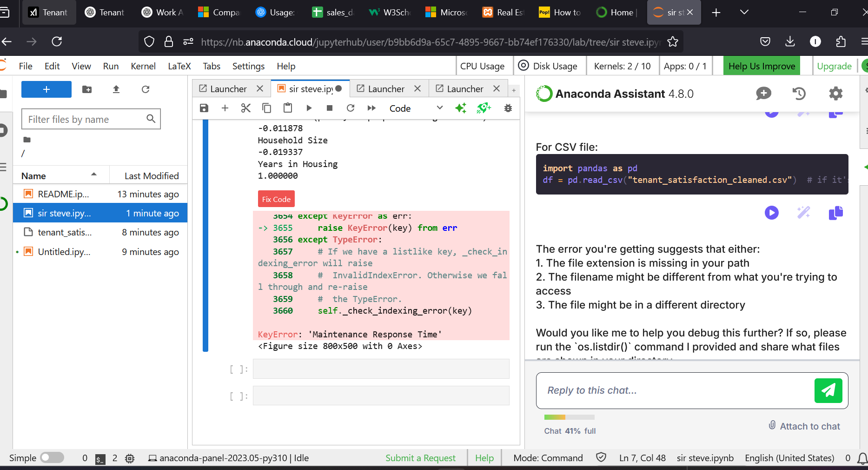Sort files by Name column
868x470 pixels.
[33, 176]
